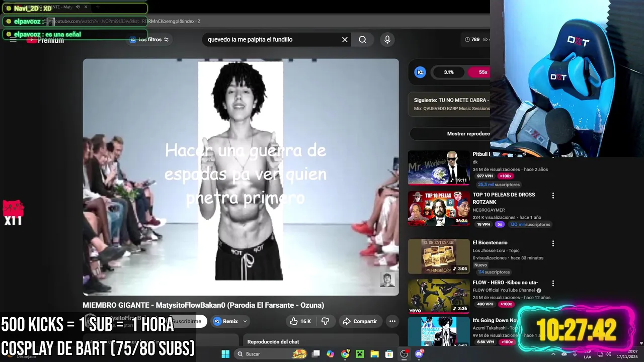Open Discord from the taskbar
Image resolution: width=644 pixels, height=362 pixels.
click(419, 354)
